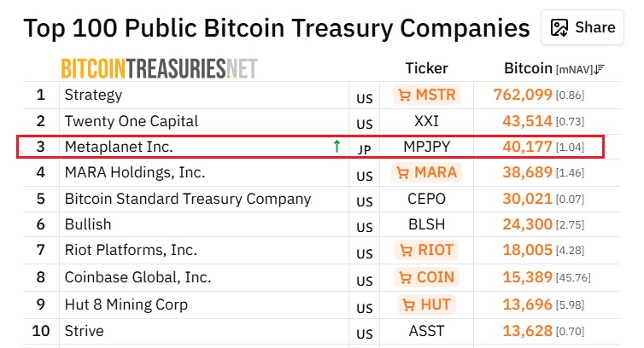
Task: Click the MPJPY ticker symbol
Action: click(426, 147)
